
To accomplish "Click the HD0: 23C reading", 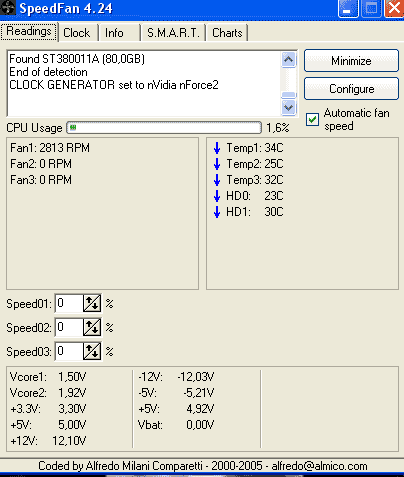I will [255, 196].
